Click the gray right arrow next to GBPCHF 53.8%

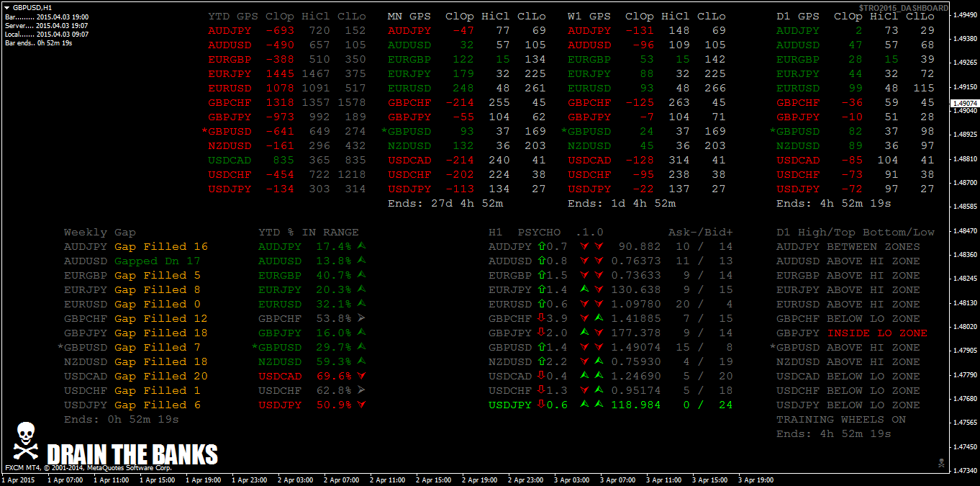(x=361, y=318)
